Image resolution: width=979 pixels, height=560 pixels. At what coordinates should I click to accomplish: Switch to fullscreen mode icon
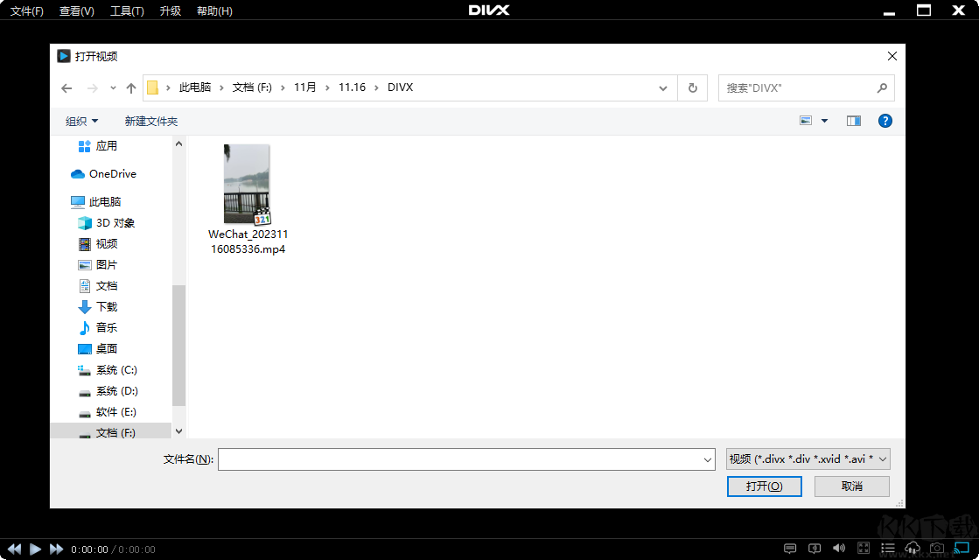click(864, 549)
